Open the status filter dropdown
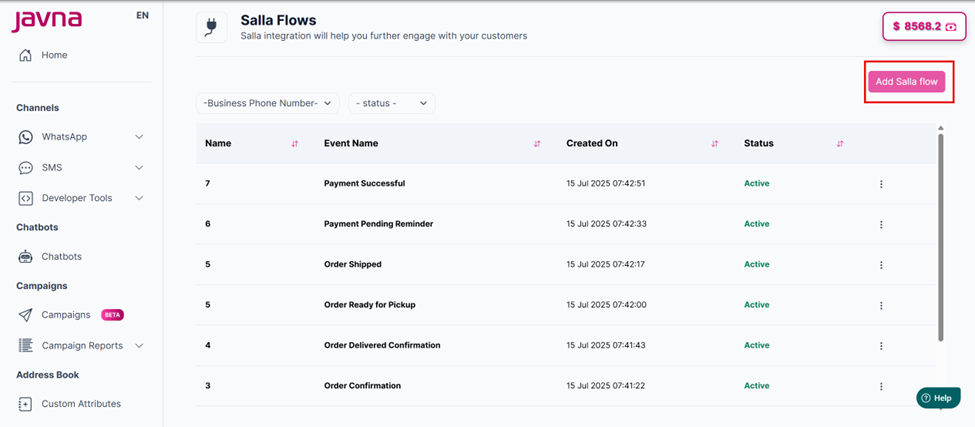The height and width of the screenshot is (427, 975). pyautogui.click(x=392, y=103)
